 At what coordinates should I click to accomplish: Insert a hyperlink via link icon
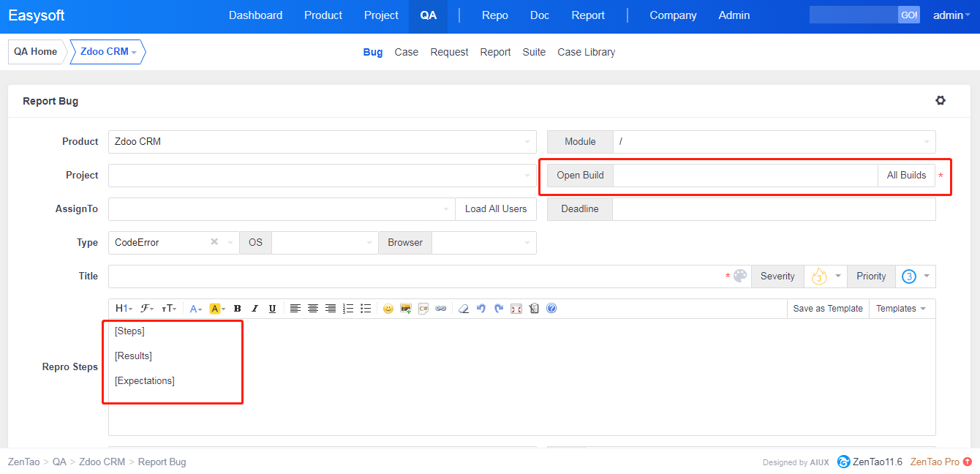[x=440, y=309]
